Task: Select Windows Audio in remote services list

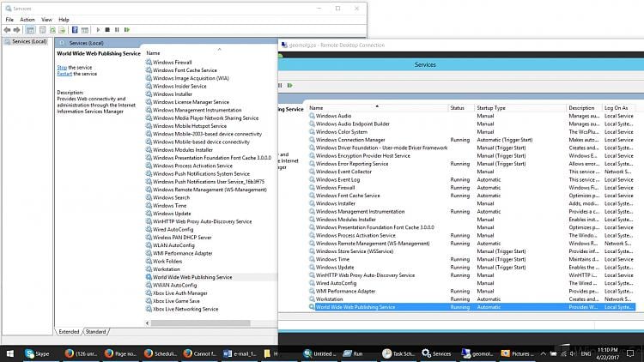Action: pos(333,116)
